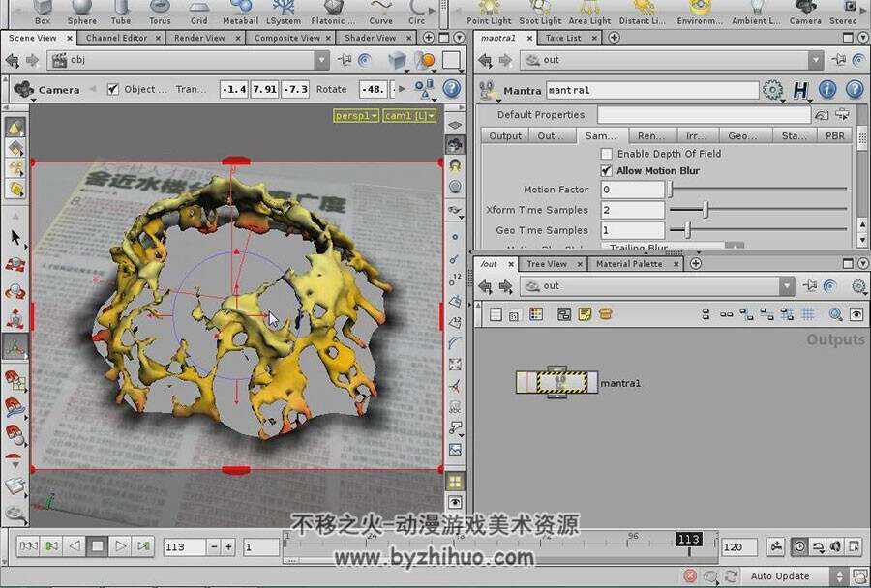Play the animation in reverse
The width and height of the screenshot is (871, 588).
[75, 546]
